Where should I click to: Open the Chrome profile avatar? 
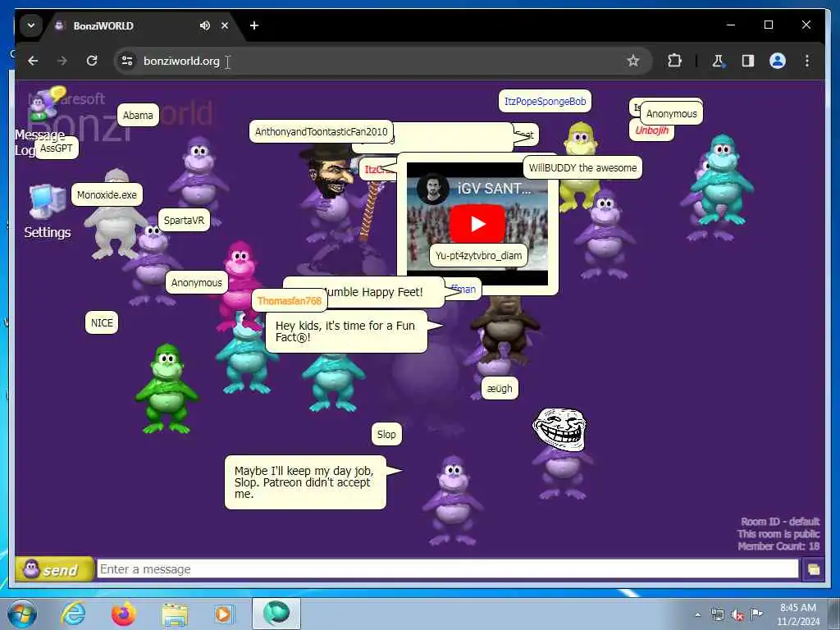(x=778, y=61)
